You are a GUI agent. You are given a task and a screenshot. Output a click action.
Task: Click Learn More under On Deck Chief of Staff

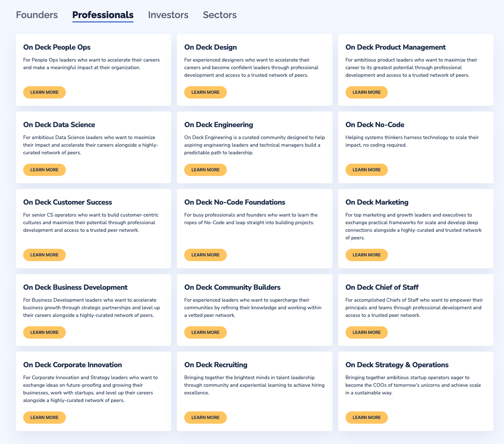pos(367,332)
